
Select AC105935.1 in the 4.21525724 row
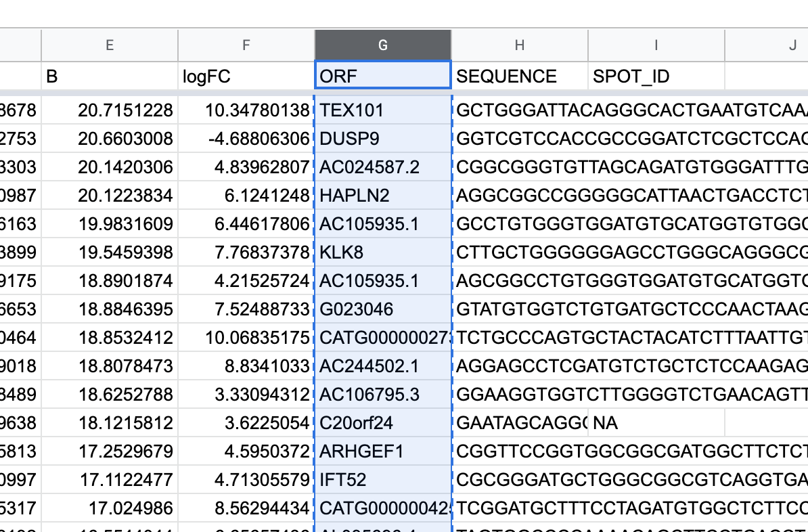[383, 280]
